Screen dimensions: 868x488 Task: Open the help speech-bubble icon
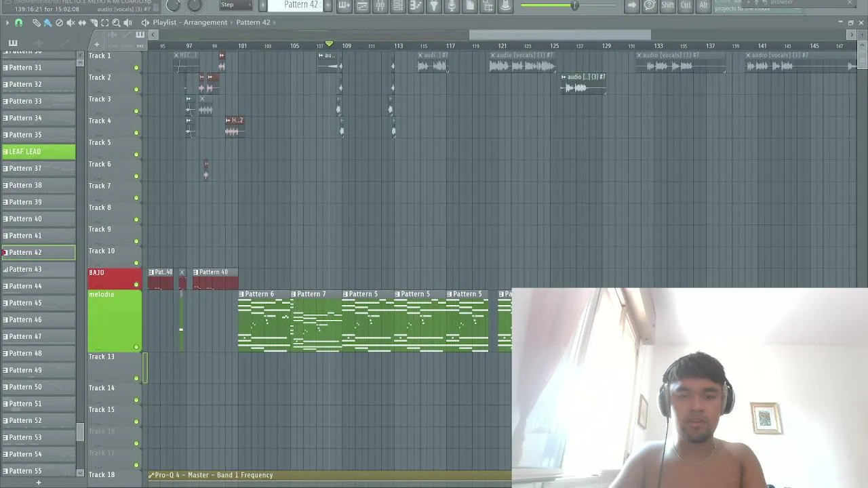[x=650, y=5]
